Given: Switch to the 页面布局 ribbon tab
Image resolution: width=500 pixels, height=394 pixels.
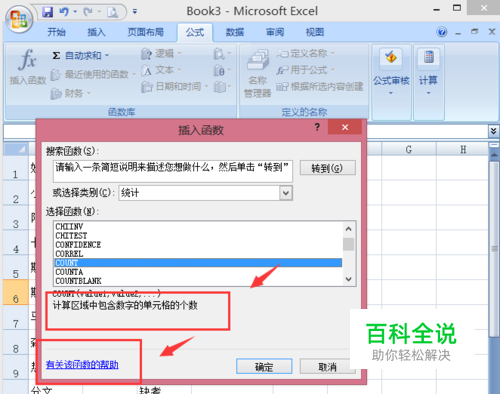Looking at the screenshot, I should (x=146, y=32).
